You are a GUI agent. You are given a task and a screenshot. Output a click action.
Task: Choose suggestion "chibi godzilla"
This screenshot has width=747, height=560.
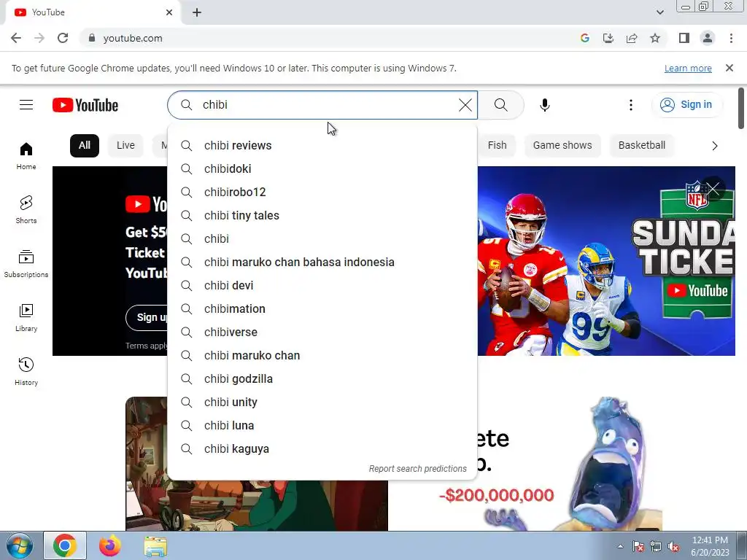322,378
